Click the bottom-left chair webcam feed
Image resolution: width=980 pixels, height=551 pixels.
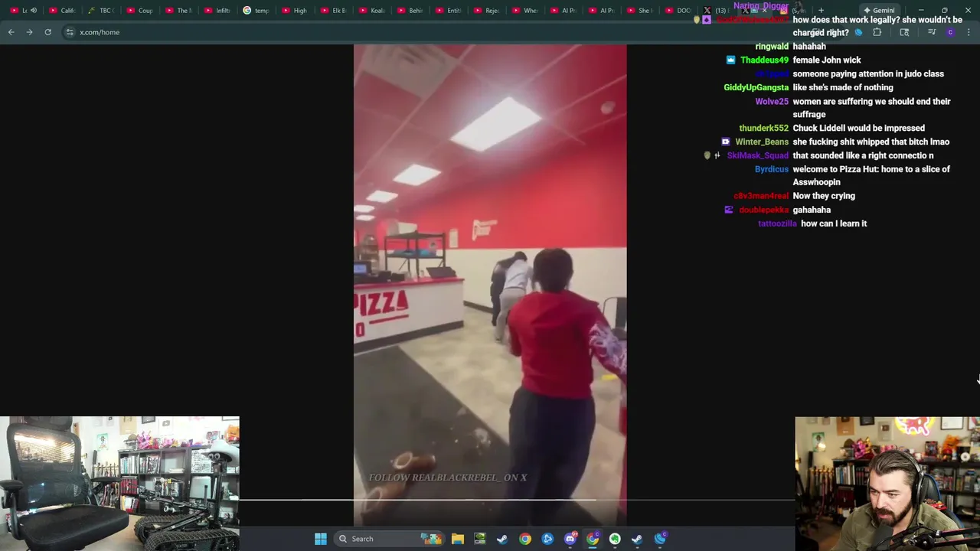pos(119,484)
